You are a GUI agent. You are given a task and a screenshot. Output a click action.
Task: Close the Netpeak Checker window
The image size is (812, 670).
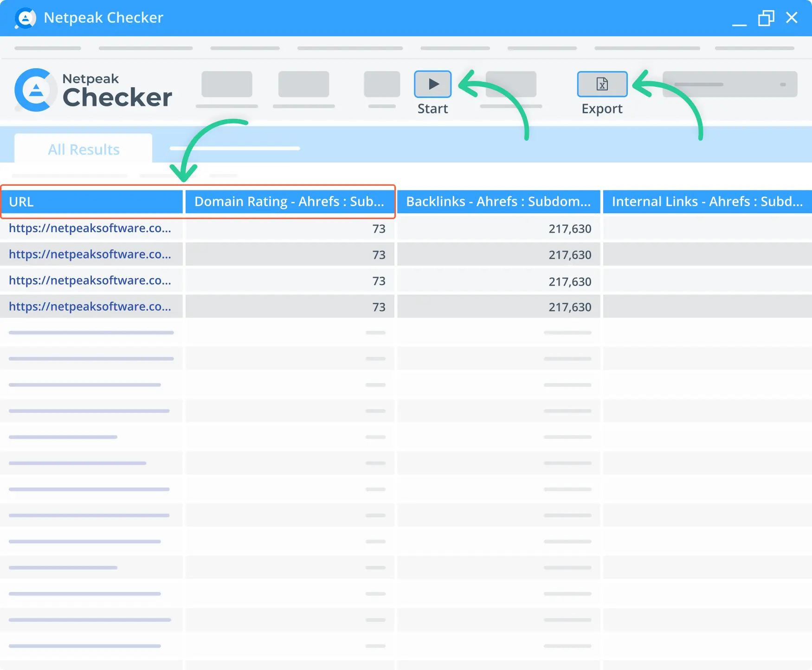point(792,18)
